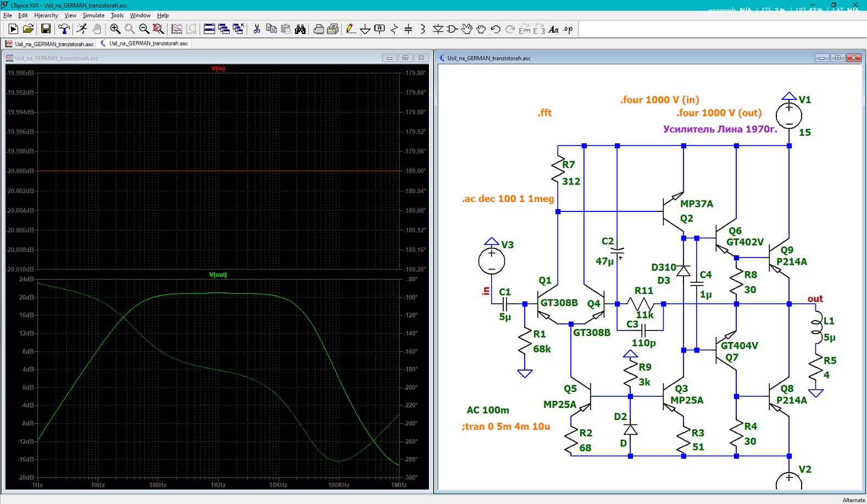867x504 pixels.
Task: Open the Edit menu
Action: [x=23, y=15]
